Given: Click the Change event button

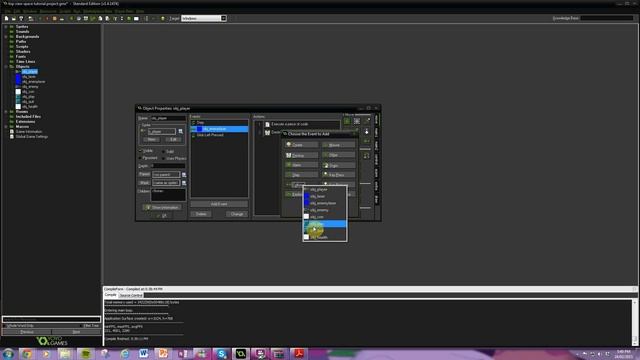Looking at the screenshot, I should coord(237,214).
